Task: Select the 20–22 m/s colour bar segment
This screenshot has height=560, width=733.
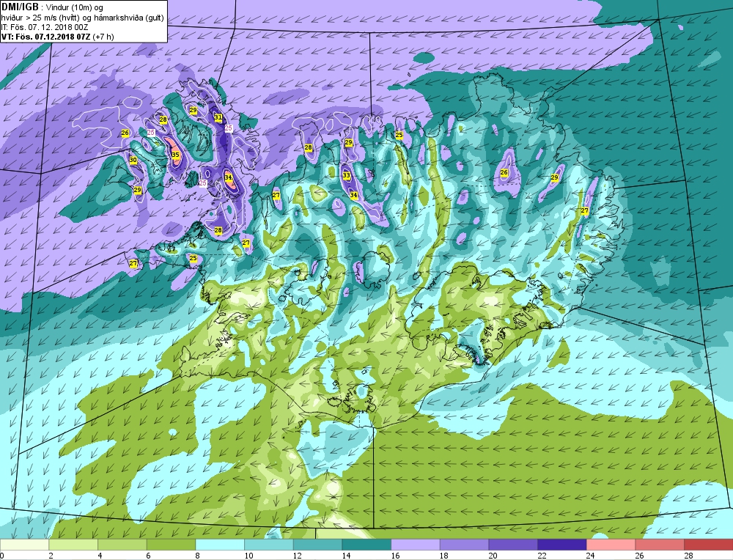Action: coord(513,545)
